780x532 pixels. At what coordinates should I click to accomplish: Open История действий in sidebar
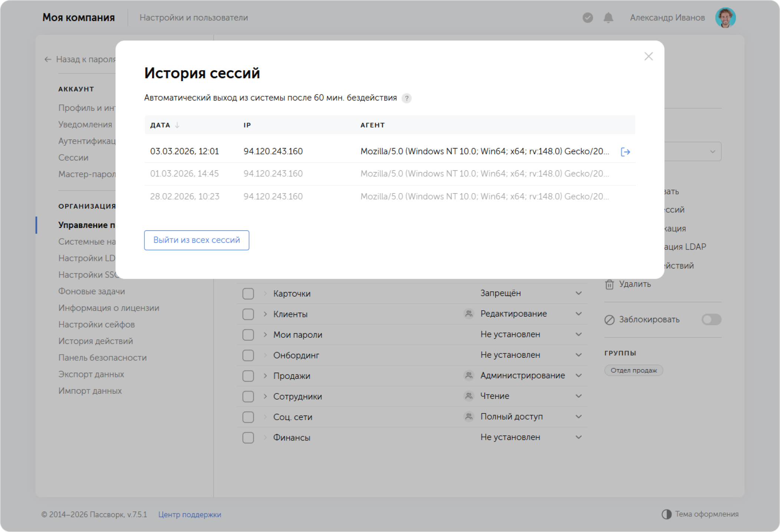pyautogui.click(x=95, y=341)
